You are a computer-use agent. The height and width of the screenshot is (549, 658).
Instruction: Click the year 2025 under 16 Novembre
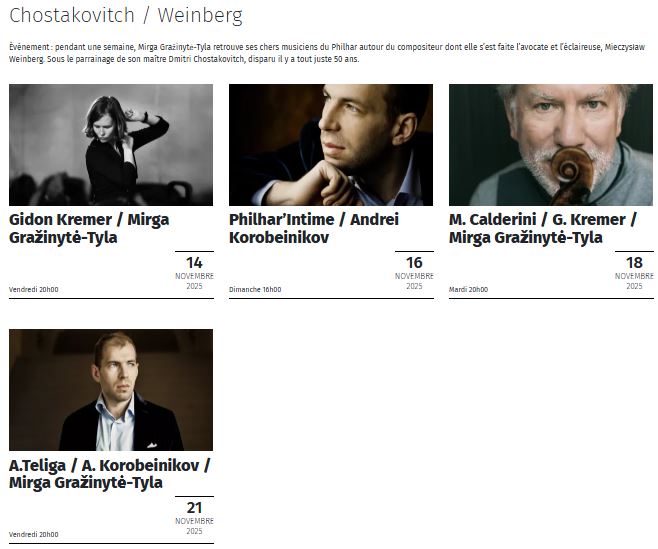[x=414, y=286]
